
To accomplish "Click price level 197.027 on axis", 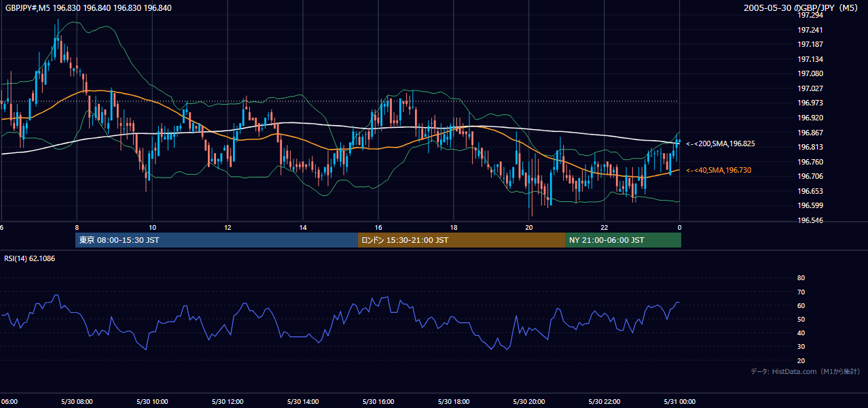I will pos(810,88).
